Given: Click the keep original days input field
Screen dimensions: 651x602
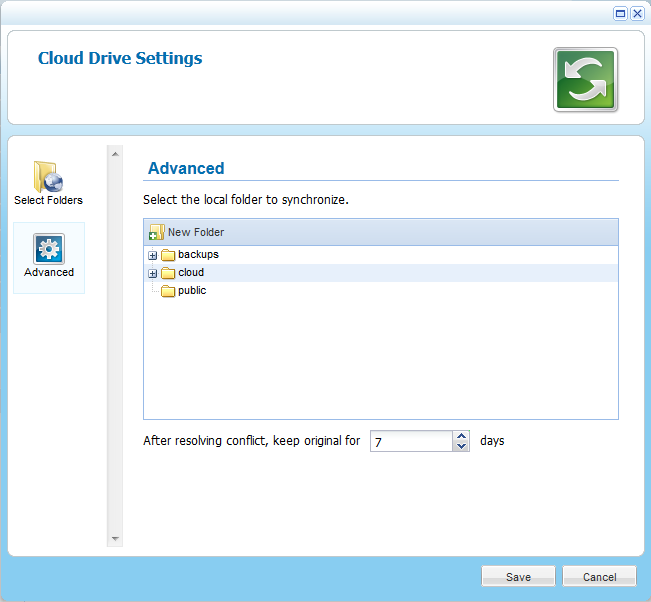Looking at the screenshot, I should click(411, 441).
